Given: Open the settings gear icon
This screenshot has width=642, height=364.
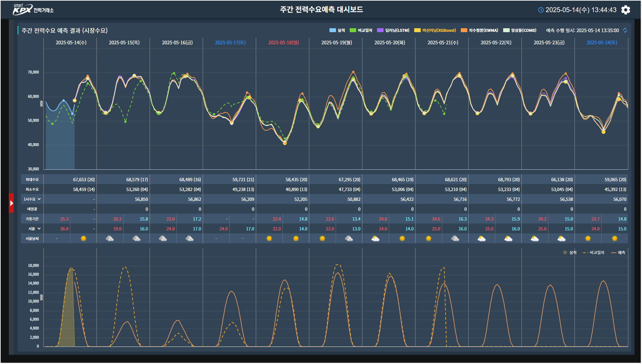Looking at the screenshot, I should tap(626, 10).
